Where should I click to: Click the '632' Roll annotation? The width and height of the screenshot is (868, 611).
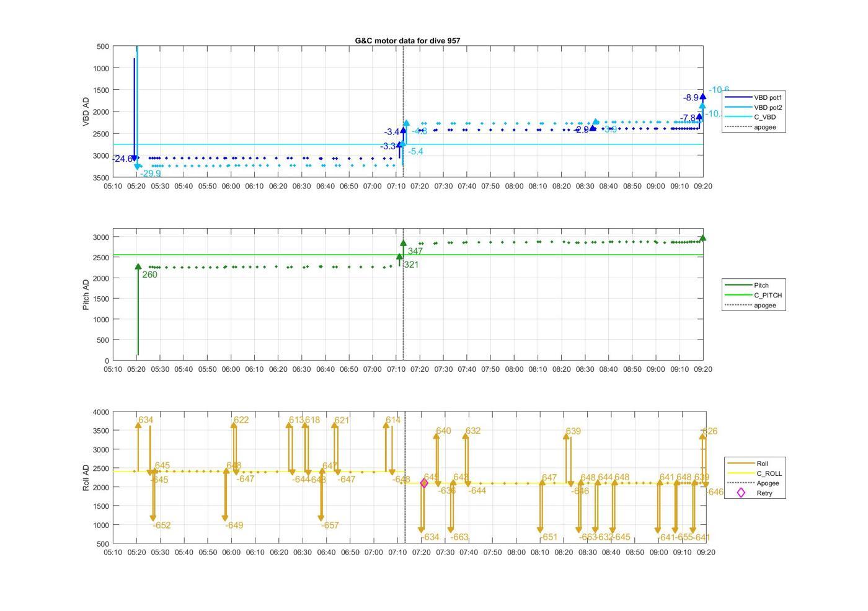coord(473,431)
